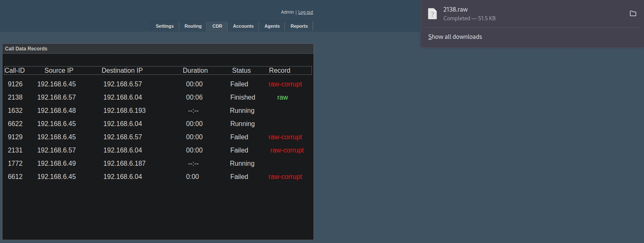644x243 pixels.
Task: Click the Duration column header
Action: coord(195,71)
